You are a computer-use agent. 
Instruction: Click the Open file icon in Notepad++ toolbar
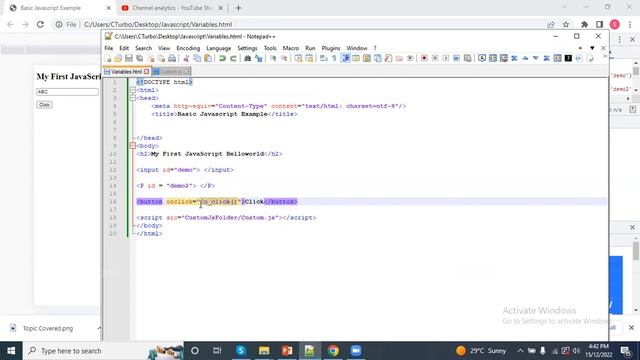click(118, 58)
